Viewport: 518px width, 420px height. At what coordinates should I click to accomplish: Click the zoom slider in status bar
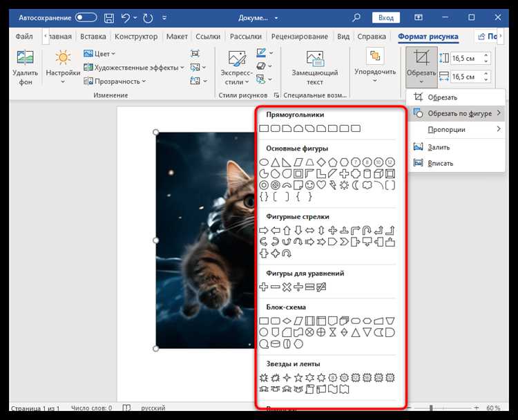[431, 408]
